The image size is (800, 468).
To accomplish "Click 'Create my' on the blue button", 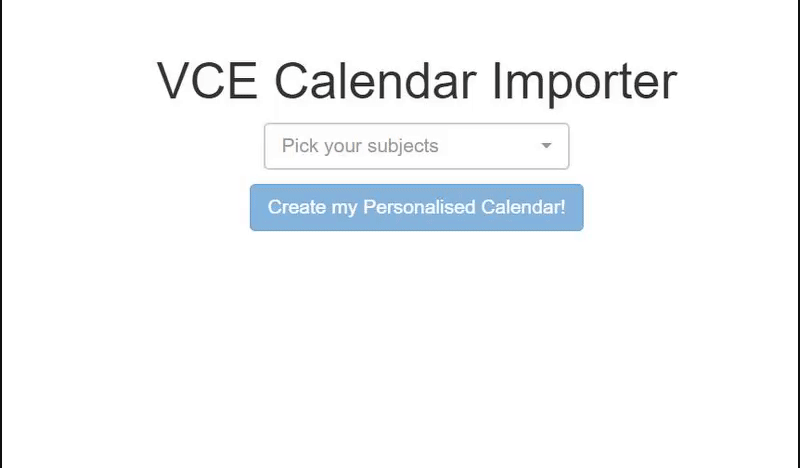I will pyautogui.click(x=312, y=208).
